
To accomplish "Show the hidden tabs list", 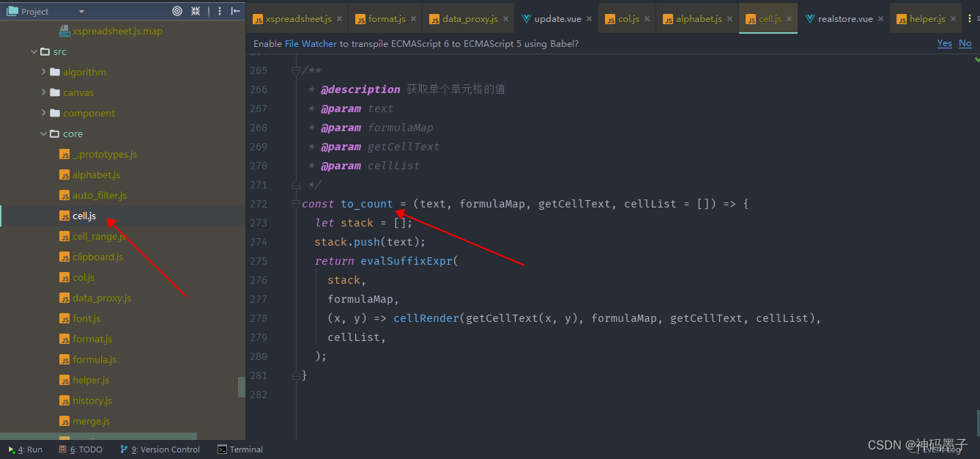I will [971, 19].
